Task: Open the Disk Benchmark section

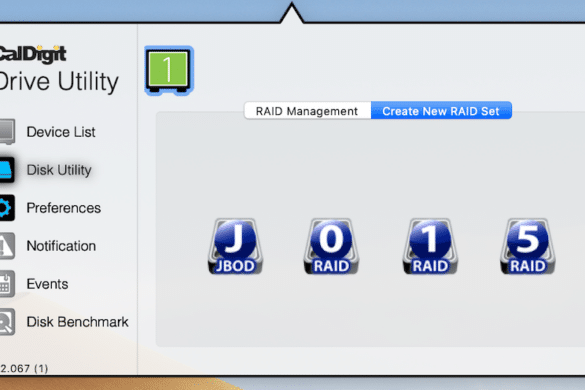Action: tap(78, 322)
